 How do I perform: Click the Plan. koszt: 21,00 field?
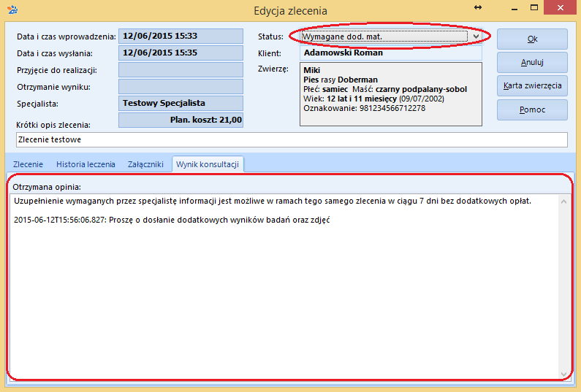(181, 120)
